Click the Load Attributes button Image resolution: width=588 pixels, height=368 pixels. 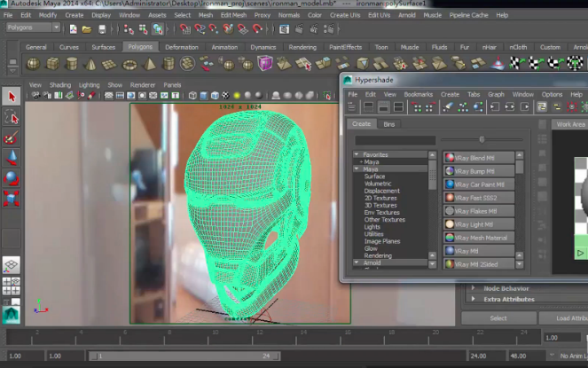564,318
